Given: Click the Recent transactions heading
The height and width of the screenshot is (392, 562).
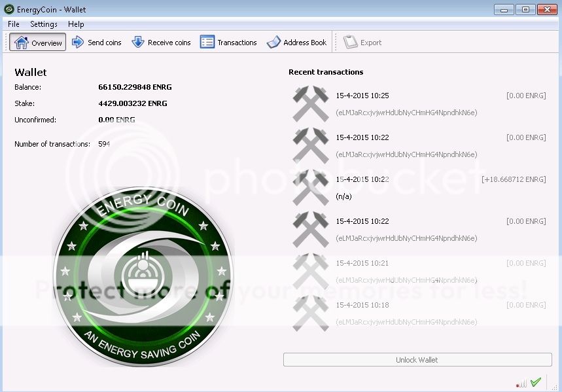Looking at the screenshot, I should [326, 72].
